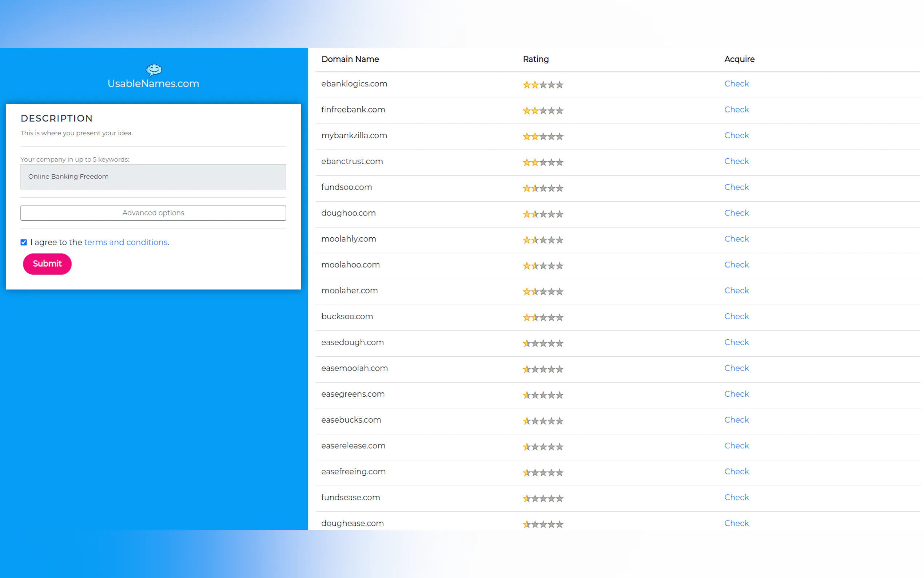Expand the Advanced options section

[153, 213]
